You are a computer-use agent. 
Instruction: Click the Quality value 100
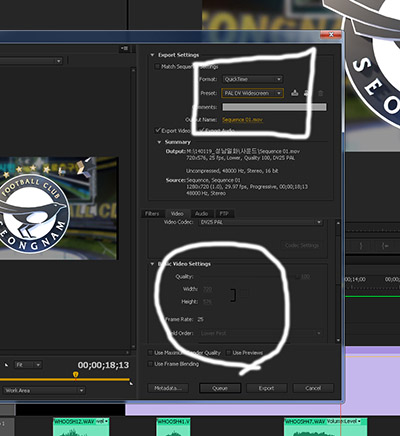305,277
